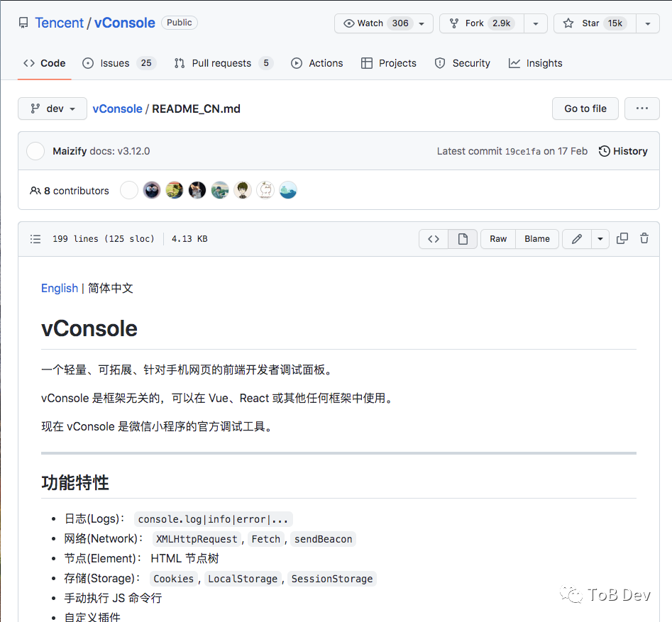The height and width of the screenshot is (622, 672).
Task: Open the dev branch selector
Action: (x=52, y=109)
